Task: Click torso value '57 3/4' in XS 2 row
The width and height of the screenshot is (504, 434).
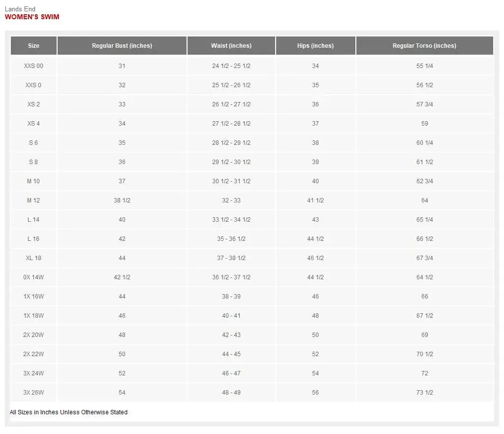Action: coord(424,104)
